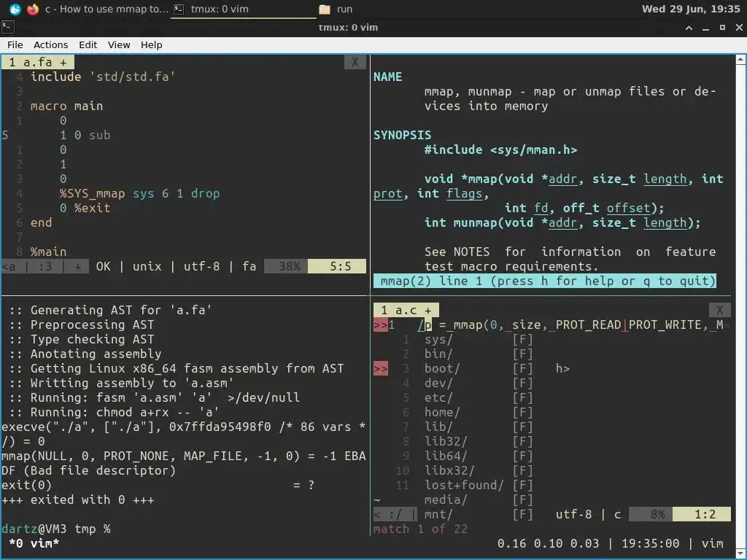Click the 'dartz@VM3 tmp %' shell prompt
747x560 pixels.
(x=55, y=529)
